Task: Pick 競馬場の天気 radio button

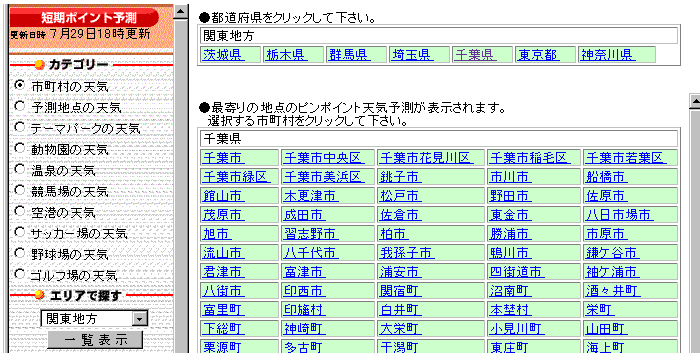Action: point(20,190)
